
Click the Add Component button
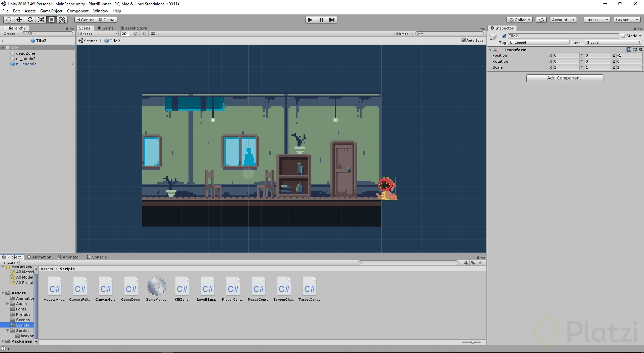[x=564, y=78]
